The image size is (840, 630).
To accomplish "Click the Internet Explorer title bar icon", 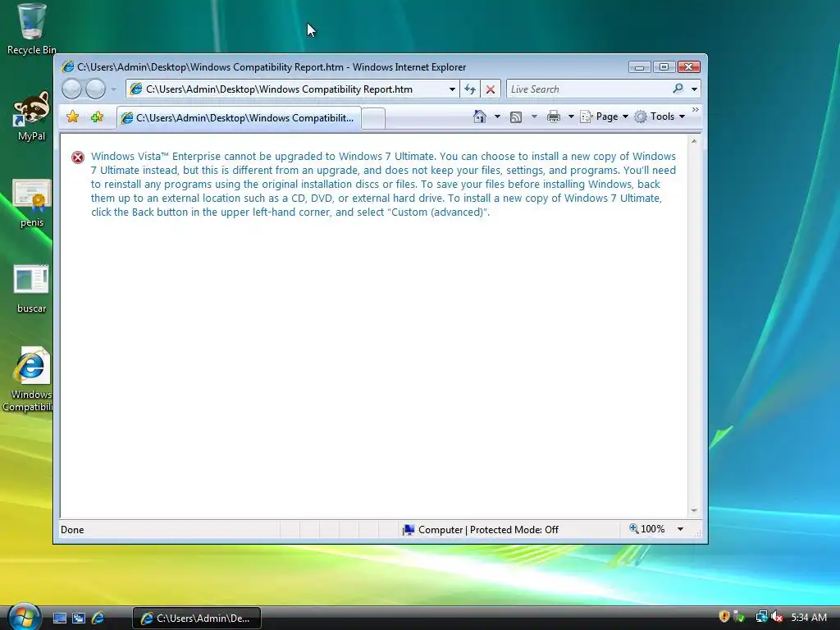I will click(68, 67).
